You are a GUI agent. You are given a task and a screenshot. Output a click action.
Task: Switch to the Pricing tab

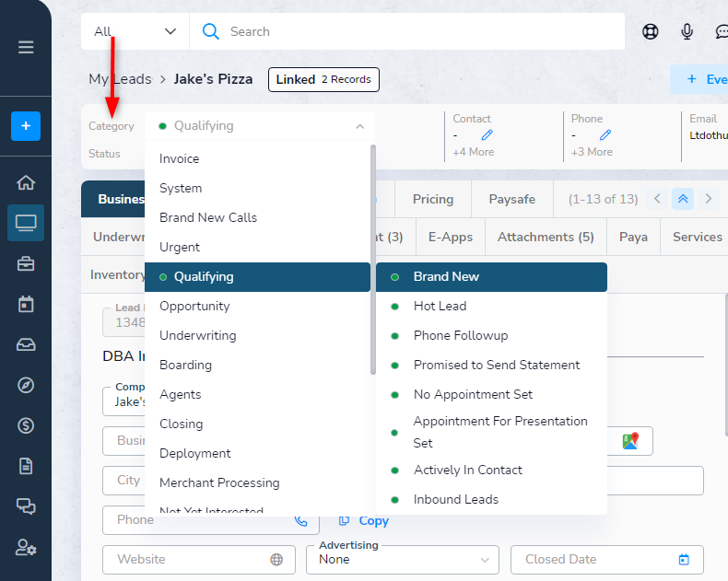coord(433,199)
